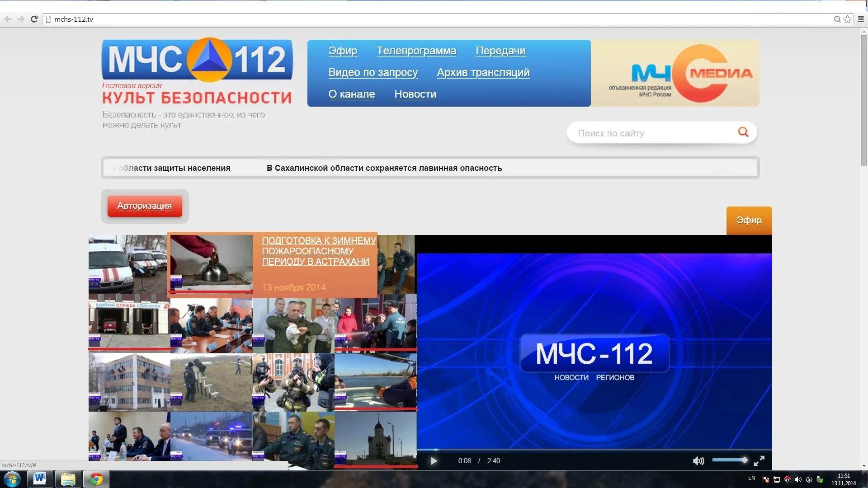Open File Explorer from the taskbar
Image resolution: width=868 pixels, height=488 pixels.
click(68, 479)
